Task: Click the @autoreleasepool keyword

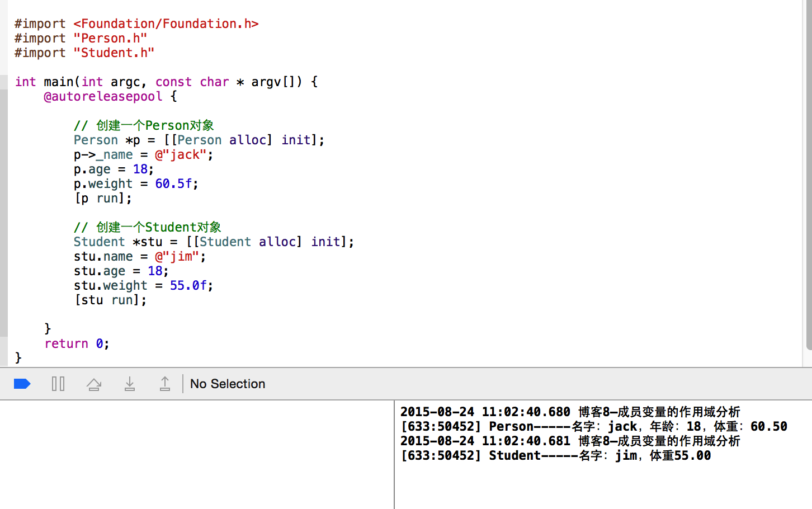Action: pyautogui.click(x=103, y=96)
